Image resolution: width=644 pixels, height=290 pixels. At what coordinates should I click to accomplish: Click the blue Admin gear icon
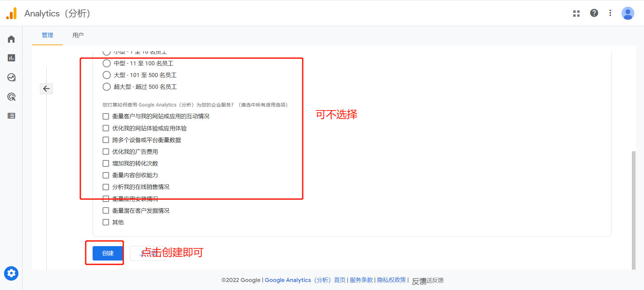(11, 274)
